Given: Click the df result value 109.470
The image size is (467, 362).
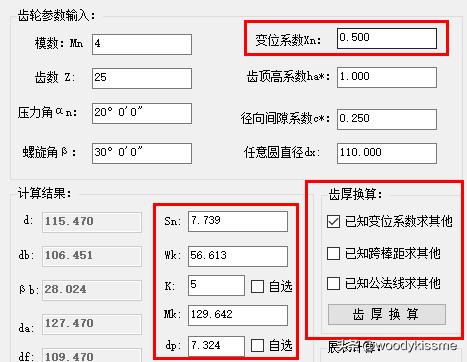Looking at the screenshot, I should (92, 356).
